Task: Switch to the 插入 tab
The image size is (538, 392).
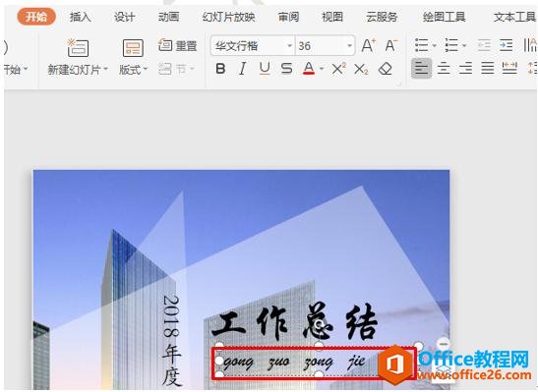Action: coord(81,17)
